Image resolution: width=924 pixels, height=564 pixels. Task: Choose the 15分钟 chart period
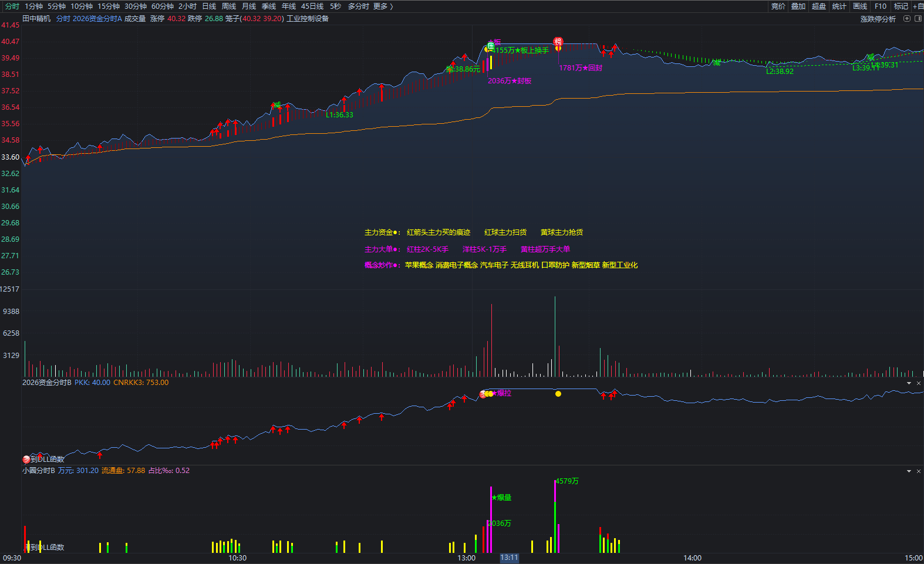pyautogui.click(x=109, y=6)
